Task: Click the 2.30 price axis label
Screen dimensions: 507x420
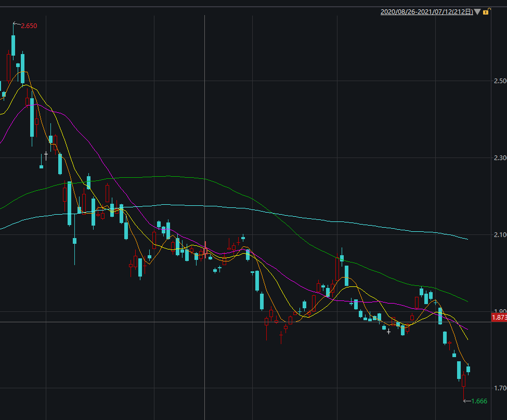Action: click(x=500, y=158)
